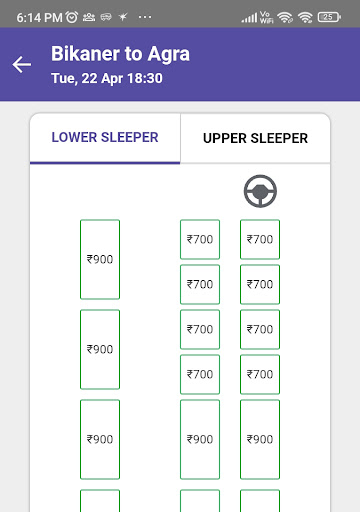The image size is (360, 512).
Task: Select the first ₹900 single sleeper berth
Action: pos(100,259)
